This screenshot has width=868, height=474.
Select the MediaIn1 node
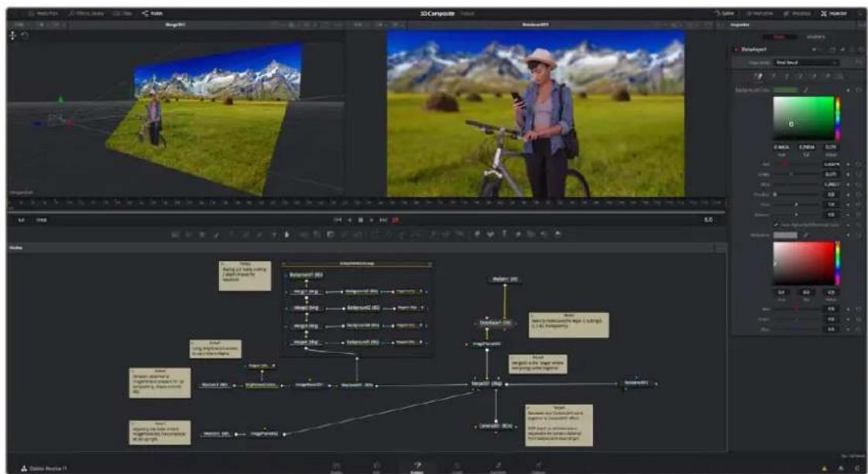point(505,280)
